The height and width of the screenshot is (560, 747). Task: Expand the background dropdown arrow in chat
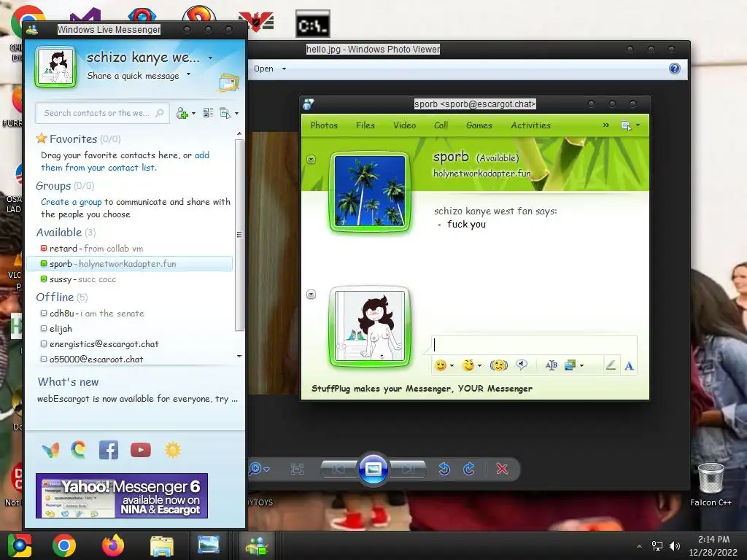pos(581,366)
